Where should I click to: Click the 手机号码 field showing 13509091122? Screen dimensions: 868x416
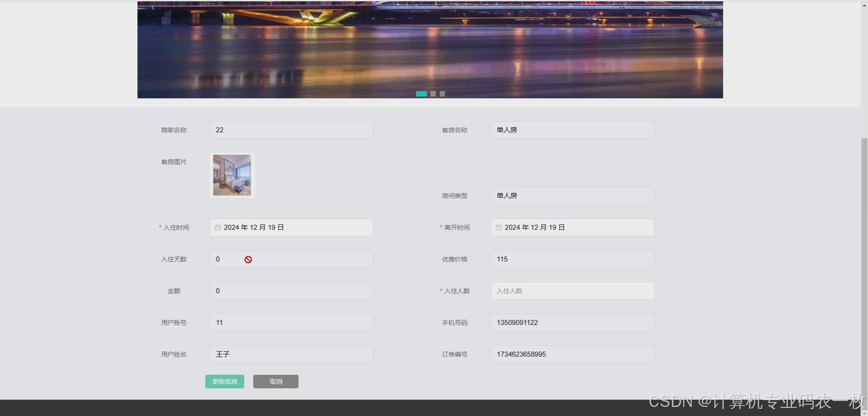(572, 322)
